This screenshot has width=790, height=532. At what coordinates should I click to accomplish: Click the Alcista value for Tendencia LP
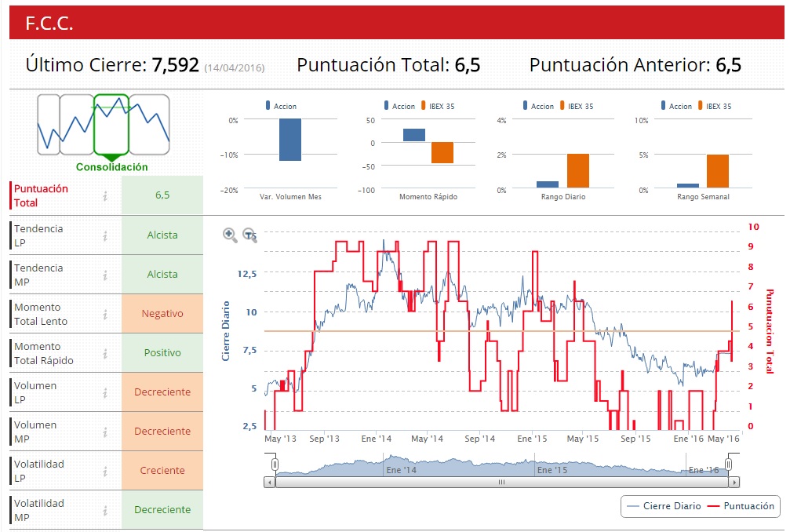(x=162, y=235)
